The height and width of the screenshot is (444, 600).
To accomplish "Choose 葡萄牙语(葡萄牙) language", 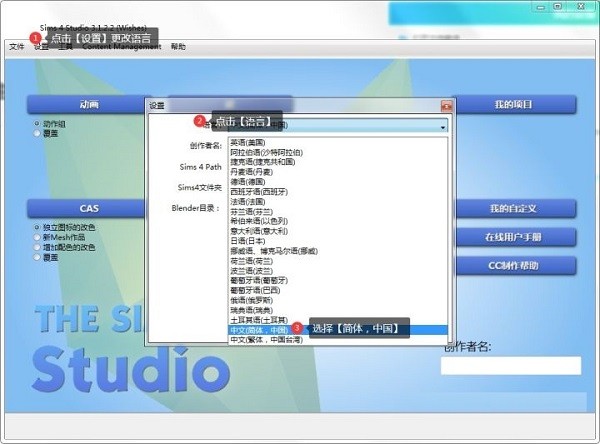I will pos(338,281).
